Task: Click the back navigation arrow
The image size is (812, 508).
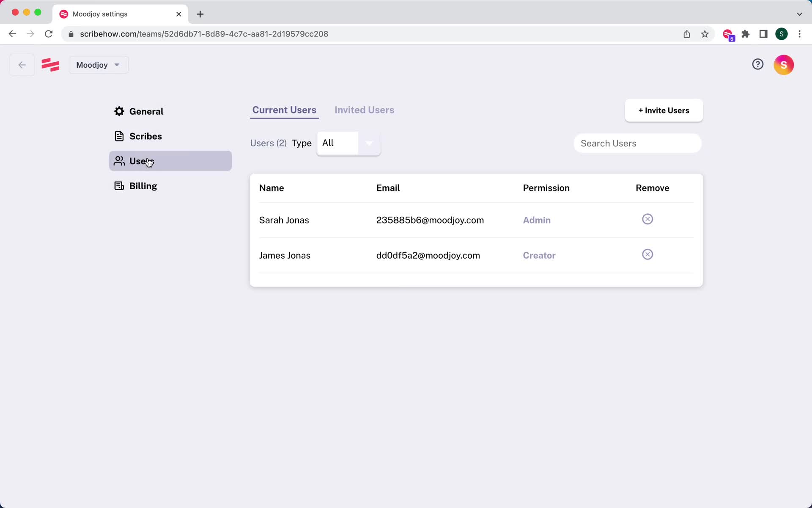Action: click(22, 65)
